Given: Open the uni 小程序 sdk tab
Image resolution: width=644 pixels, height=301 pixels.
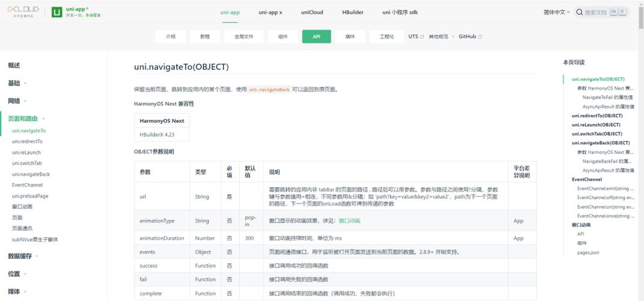Looking at the screenshot, I should point(400,12).
